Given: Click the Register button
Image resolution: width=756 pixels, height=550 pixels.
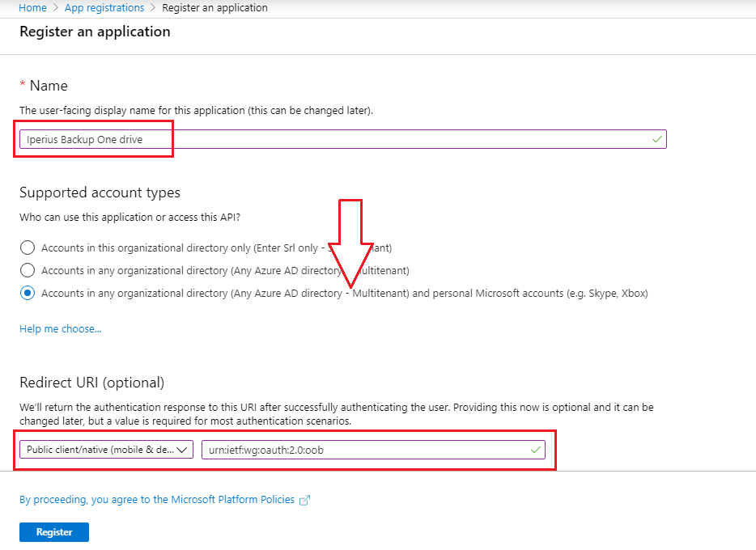Looking at the screenshot, I should point(54,532).
